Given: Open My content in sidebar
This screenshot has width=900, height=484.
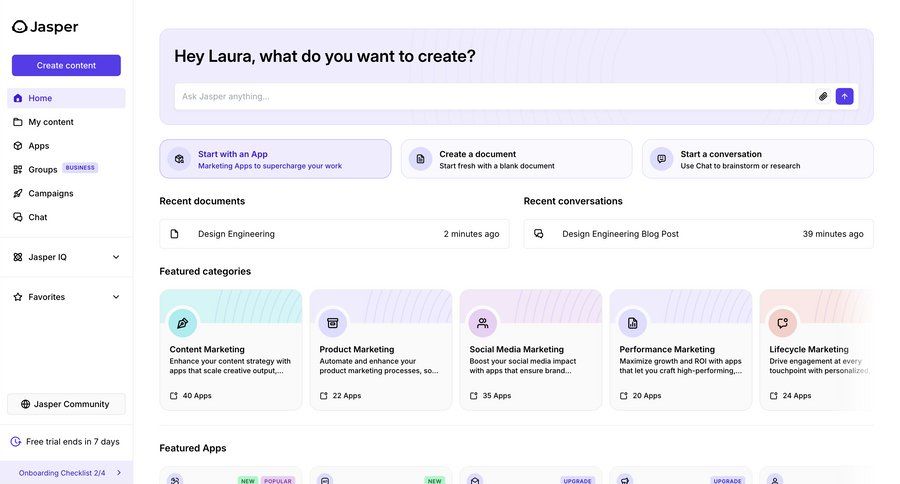Looking at the screenshot, I should (66, 122).
